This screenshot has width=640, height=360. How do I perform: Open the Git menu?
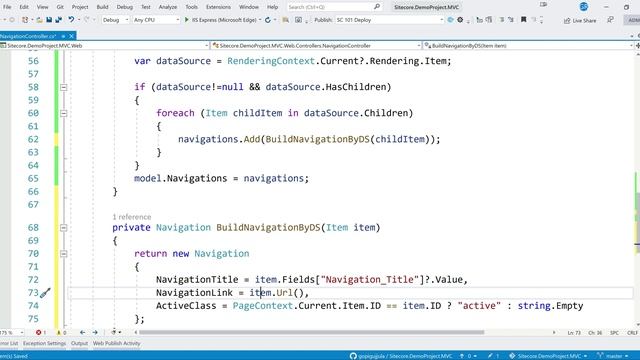[60, 7]
